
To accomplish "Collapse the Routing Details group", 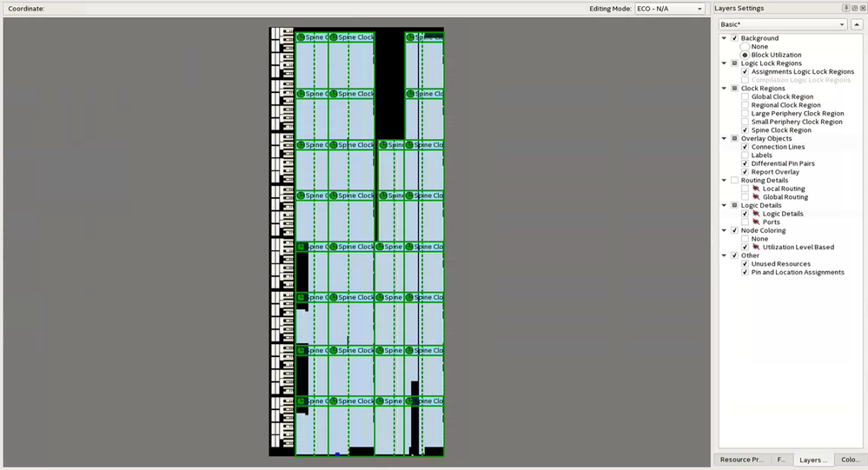I will click(x=724, y=180).
